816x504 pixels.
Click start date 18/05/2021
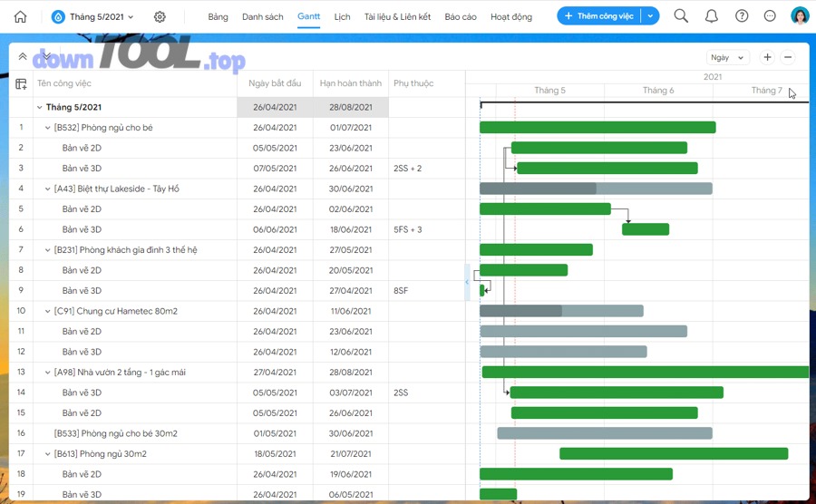coord(275,454)
